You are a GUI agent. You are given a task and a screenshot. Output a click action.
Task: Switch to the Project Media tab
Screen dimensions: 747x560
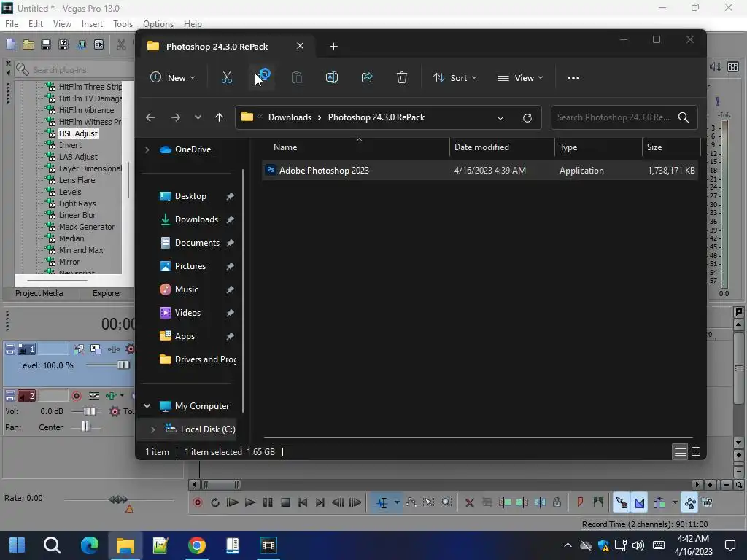[39, 293]
